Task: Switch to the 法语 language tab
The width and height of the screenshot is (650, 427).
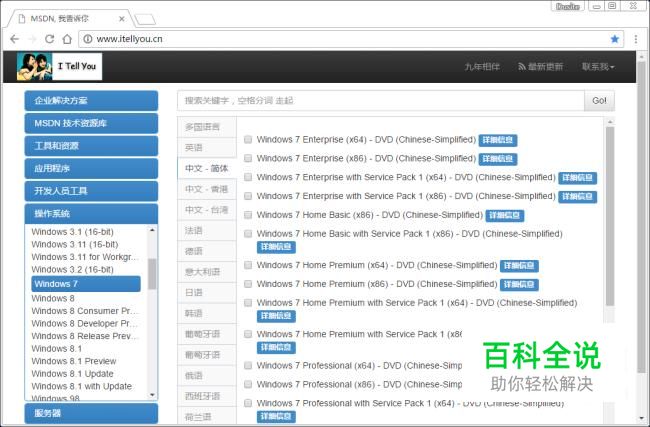Action: pyautogui.click(x=207, y=230)
